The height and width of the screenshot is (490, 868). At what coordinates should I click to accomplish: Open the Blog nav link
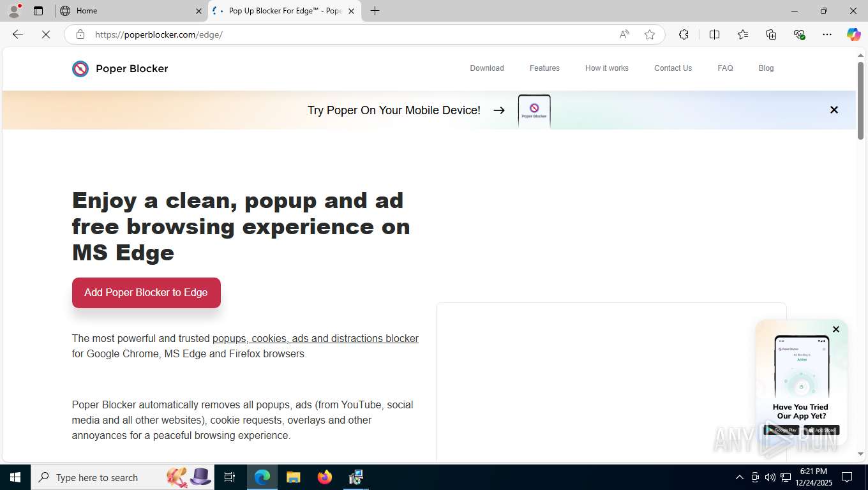click(766, 68)
